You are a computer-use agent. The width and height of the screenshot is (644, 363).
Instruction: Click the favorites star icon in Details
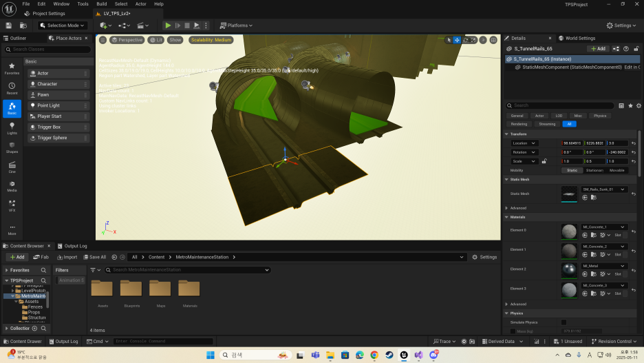pyautogui.click(x=630, y=105)
